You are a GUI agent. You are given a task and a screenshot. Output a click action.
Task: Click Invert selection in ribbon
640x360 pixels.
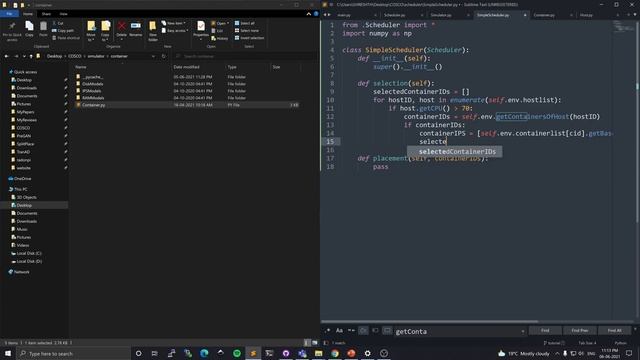[249, 38]
